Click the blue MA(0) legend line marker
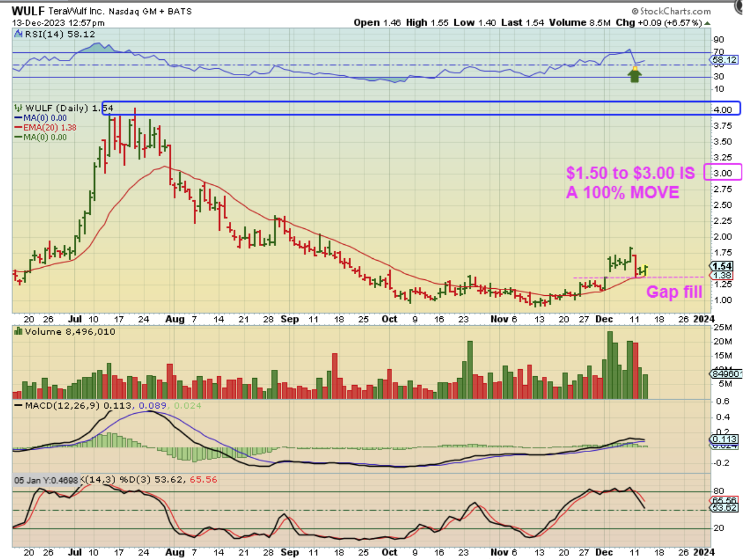This screenshot has width=743, height=560. point(18,118)
